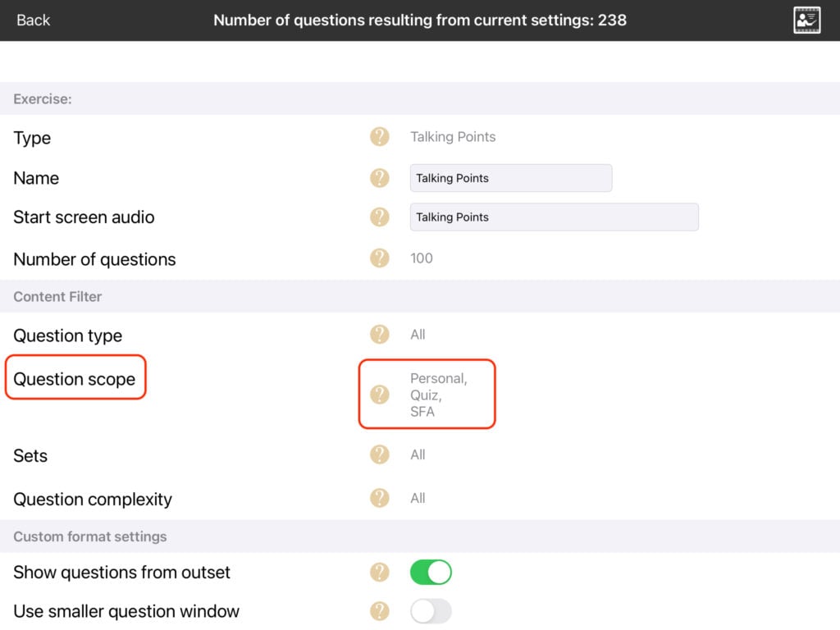Select the Number of questions label
840x630 pixels.
point(94,259)
